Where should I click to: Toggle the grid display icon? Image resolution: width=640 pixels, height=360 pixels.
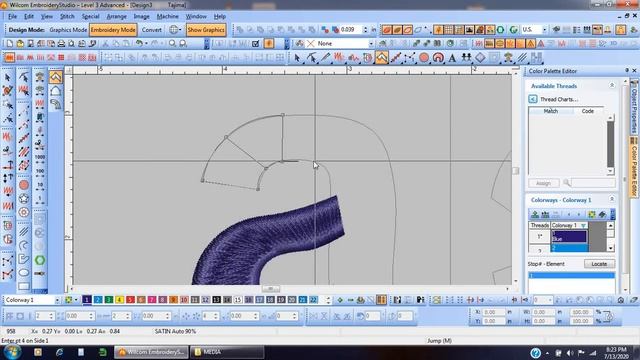[449, 30]
